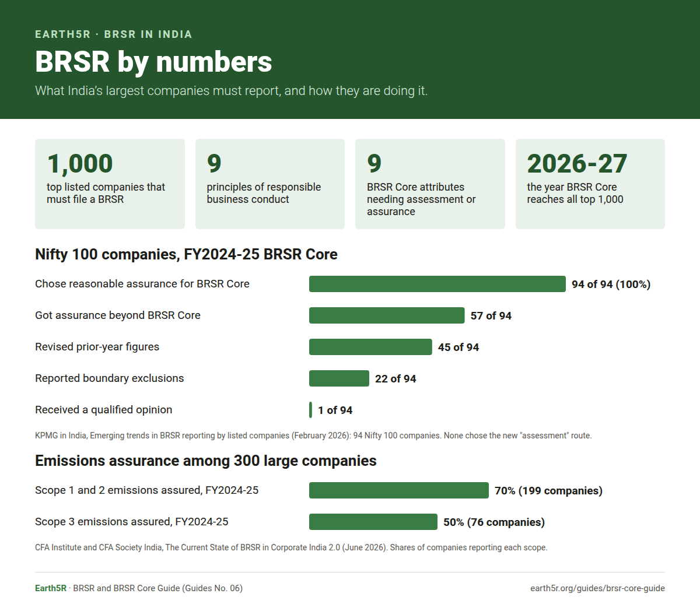Click the Emissions assurance among 300 companies heading
The height and width of the screenshot is (611, 700).
coord(206,461)
